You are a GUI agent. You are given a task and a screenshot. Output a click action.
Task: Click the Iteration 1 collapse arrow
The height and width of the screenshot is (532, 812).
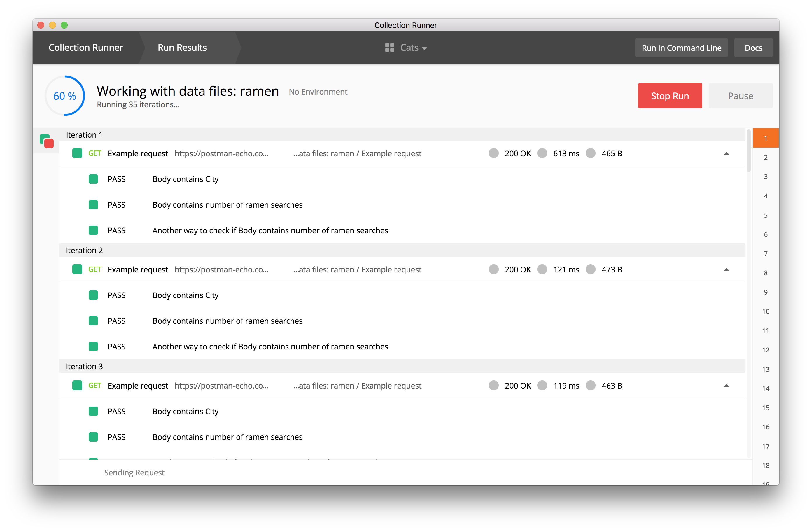click(726, 153)
